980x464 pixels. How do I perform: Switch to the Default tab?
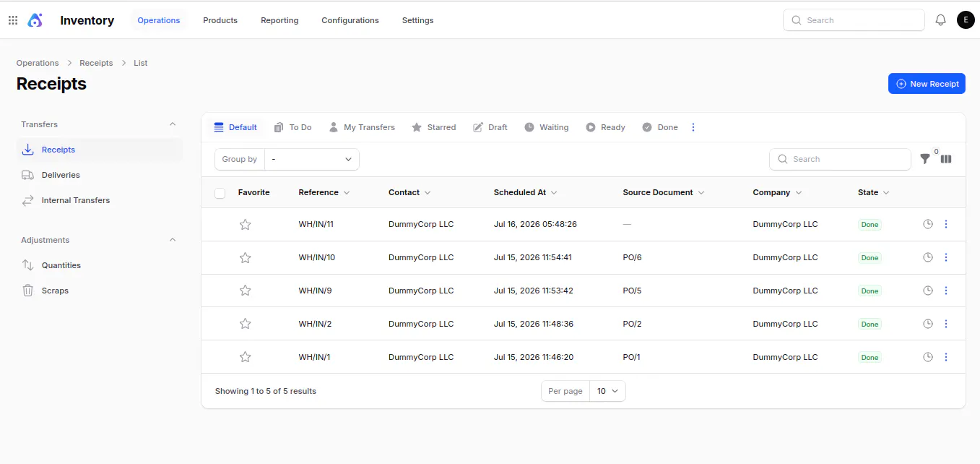[x=235, y=127]
